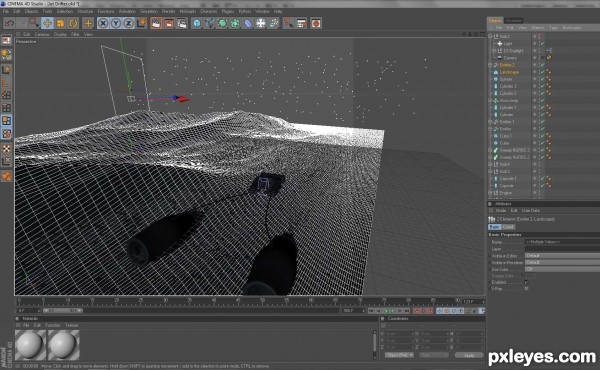This screenshot has height=370, width=600.
Task: Select the Scale tool icon
Action: tap(60, 23)
